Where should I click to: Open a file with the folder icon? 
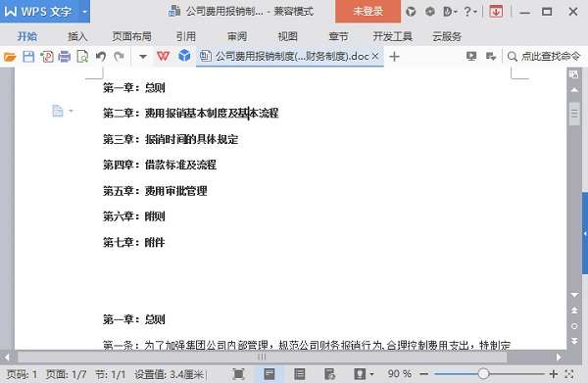(x=10, y=57)
